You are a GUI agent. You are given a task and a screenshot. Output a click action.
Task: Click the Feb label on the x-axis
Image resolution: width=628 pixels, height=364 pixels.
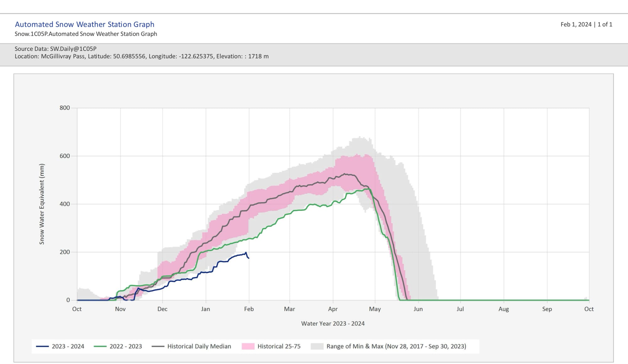249,309
